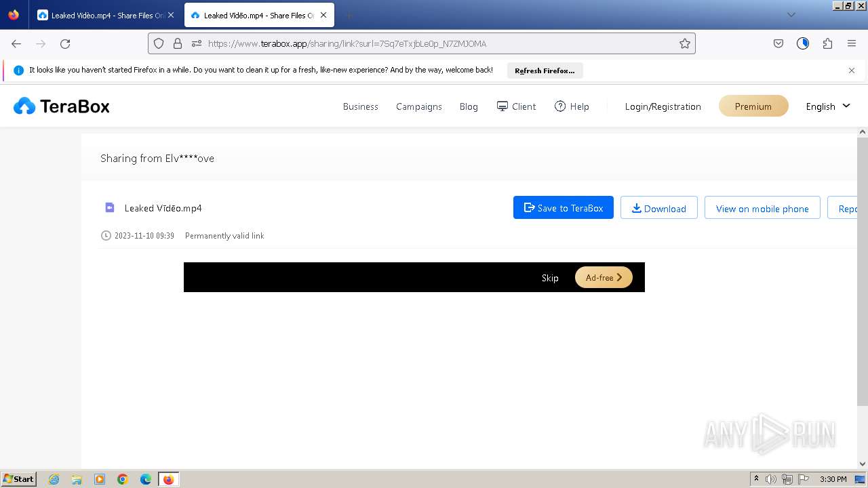Switch to the first Leaked Vidèo.mp4 tab
The height and width of the screenshot is (488, 868).
click(105, 15)
